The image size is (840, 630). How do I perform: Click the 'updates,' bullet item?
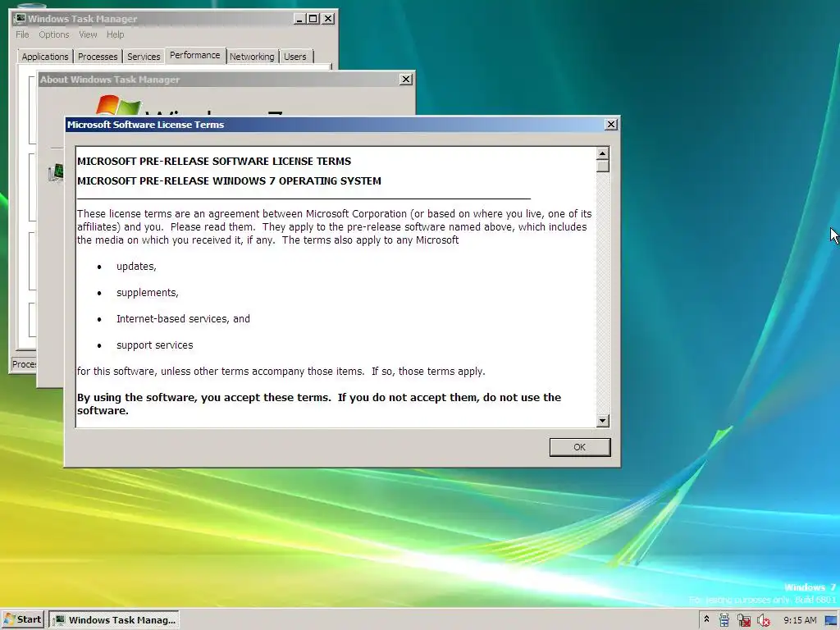pyautogui.click(x=137, y=267)
